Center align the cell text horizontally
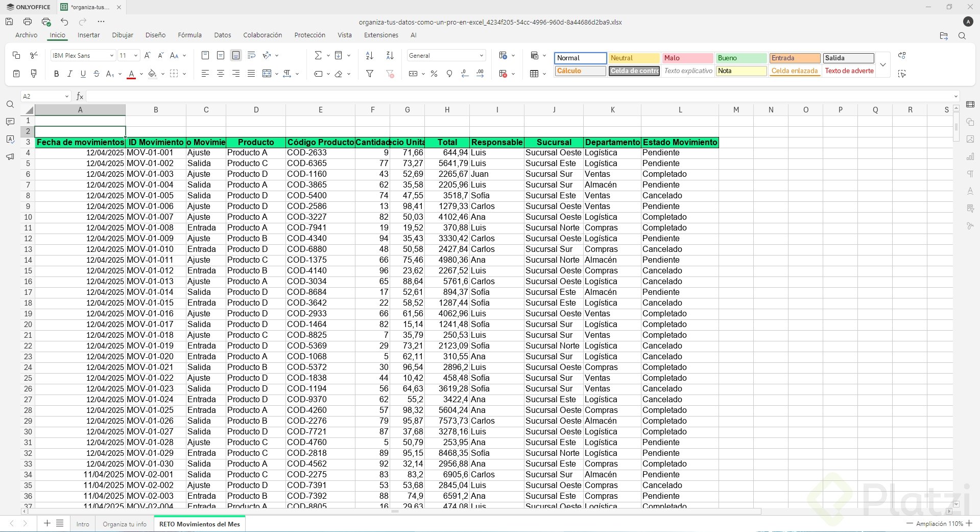The image size is (980, 532). point(221,74)
